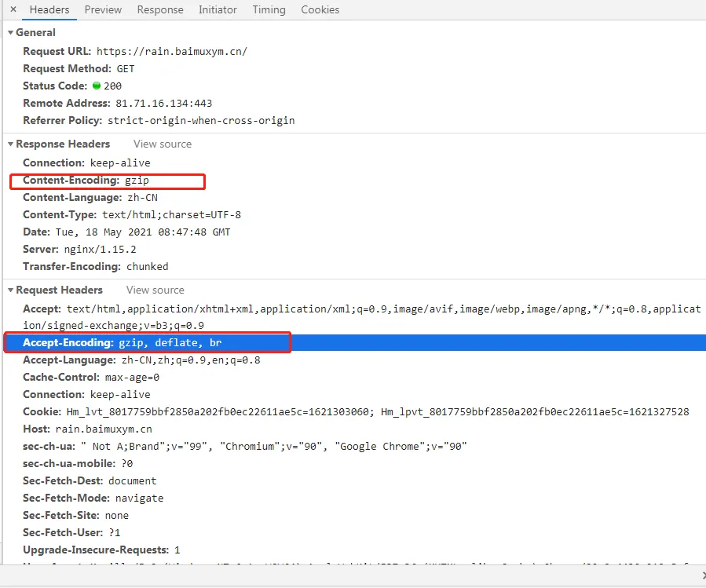Click the Sec-Fetch-User ?1 row
The width and height of the screenshot is (706, 588).
(x=71, y=532)
